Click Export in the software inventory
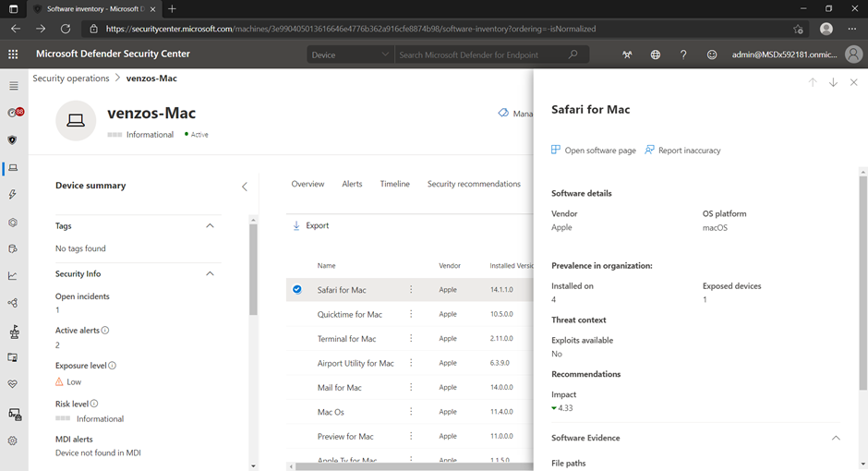The height and width of the screenshot is (471, 868). coord(310,225)
